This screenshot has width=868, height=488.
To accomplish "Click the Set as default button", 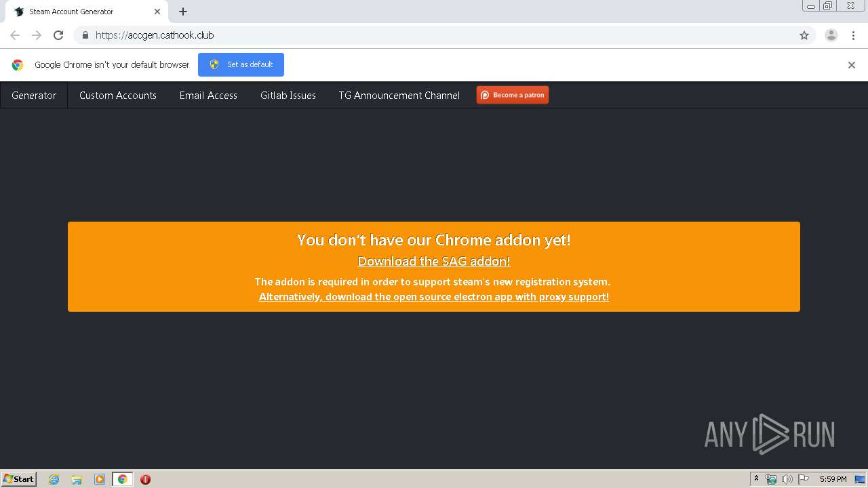I will pyautogui.click(x=241, y=64).
